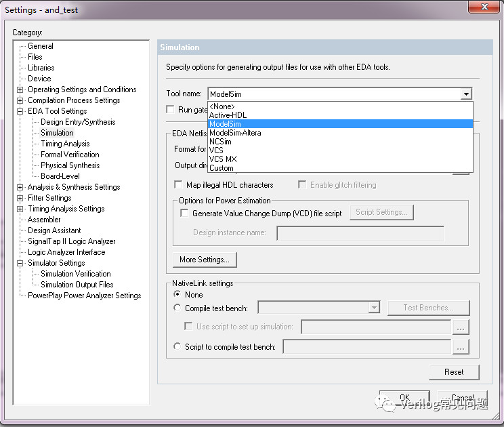
Task: Open the Assembler category
Action: tap(44, 220)
